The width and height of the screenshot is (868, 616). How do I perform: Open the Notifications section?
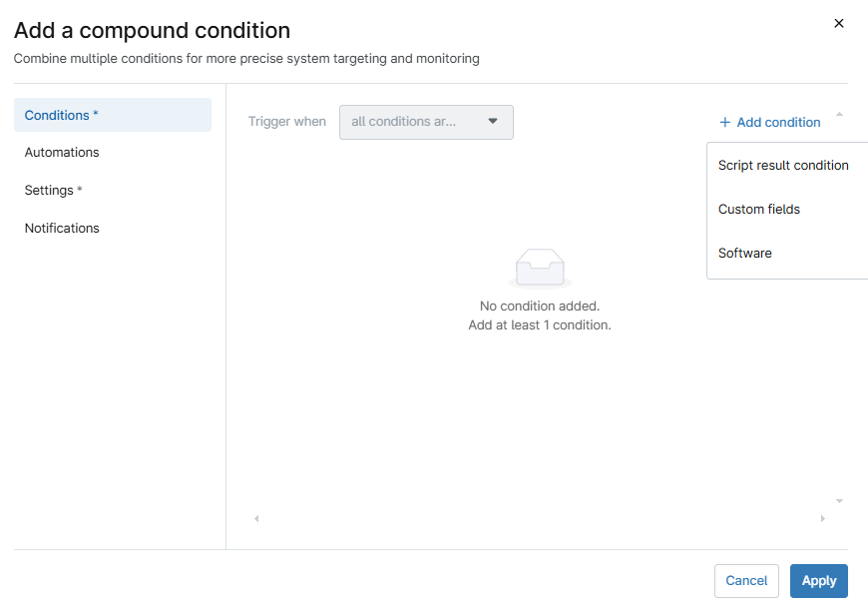[62, 228]
